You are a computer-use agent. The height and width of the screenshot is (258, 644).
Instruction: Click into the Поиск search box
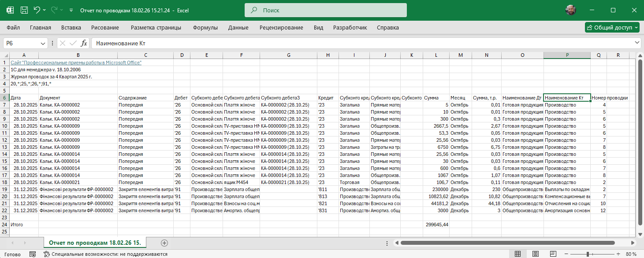[325, 10]
